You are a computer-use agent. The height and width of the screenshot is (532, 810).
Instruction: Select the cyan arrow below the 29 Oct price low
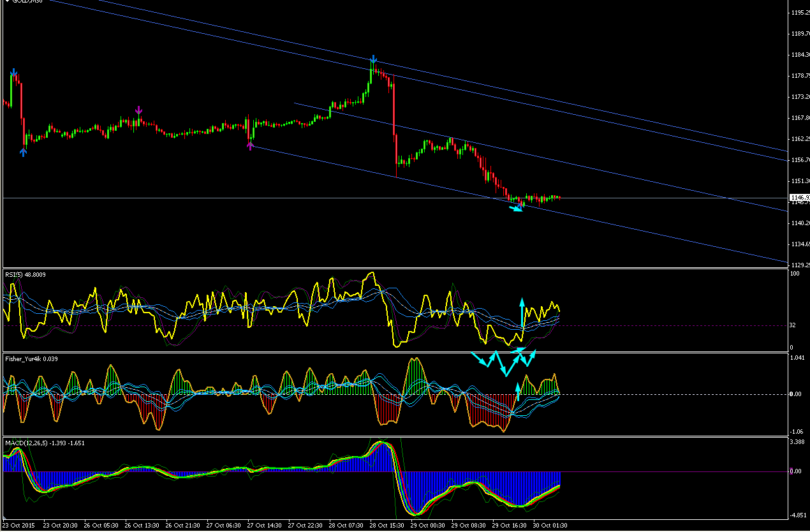coord(517,209)
